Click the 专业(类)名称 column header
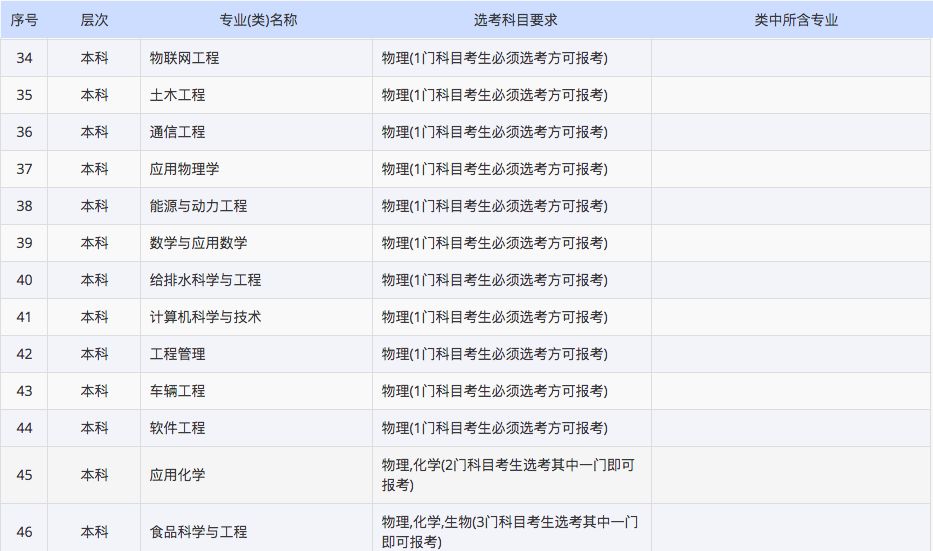 click(258, 20)
